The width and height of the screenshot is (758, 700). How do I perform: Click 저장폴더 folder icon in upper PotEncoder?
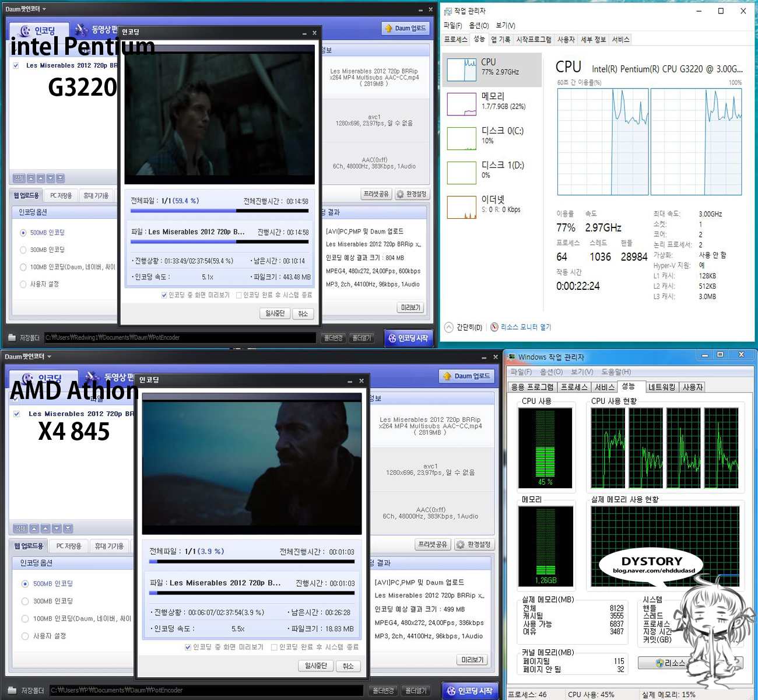click(x=12, y=338)
